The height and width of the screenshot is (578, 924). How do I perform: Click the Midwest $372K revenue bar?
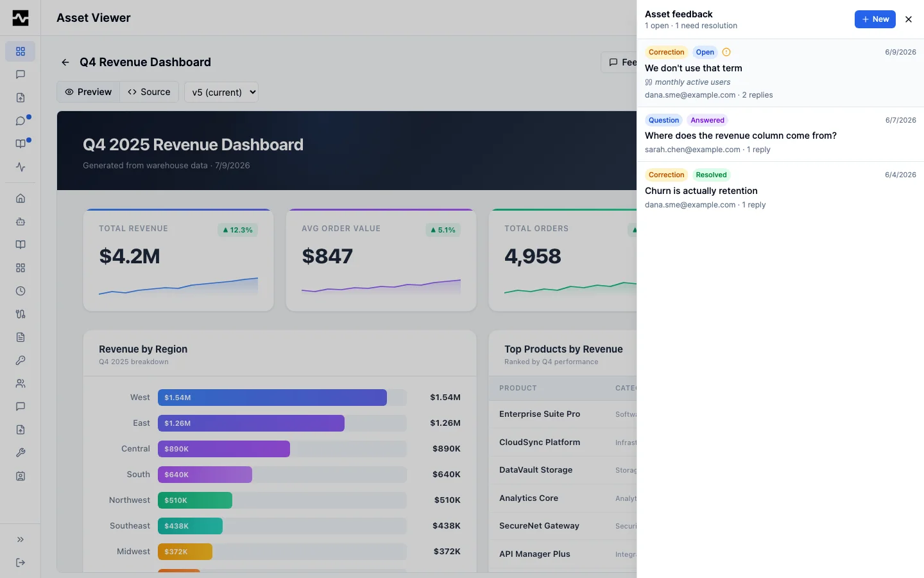(185, 552)
